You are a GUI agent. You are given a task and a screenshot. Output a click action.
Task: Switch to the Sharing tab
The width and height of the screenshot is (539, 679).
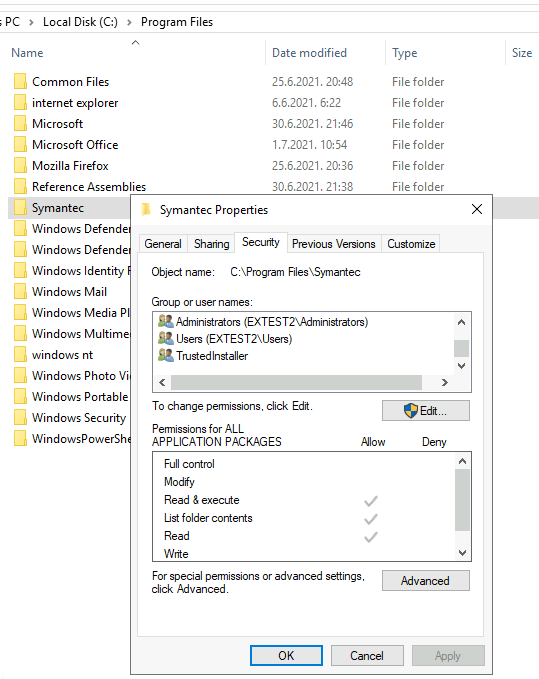[x=211, y=244]
